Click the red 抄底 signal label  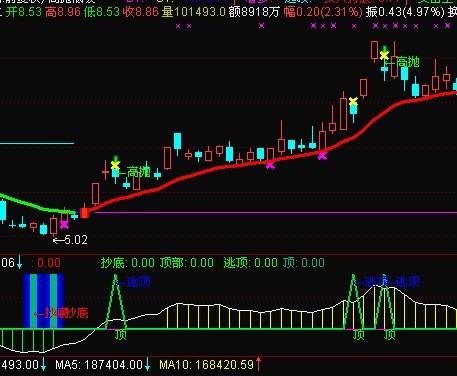tap(61, 313)
